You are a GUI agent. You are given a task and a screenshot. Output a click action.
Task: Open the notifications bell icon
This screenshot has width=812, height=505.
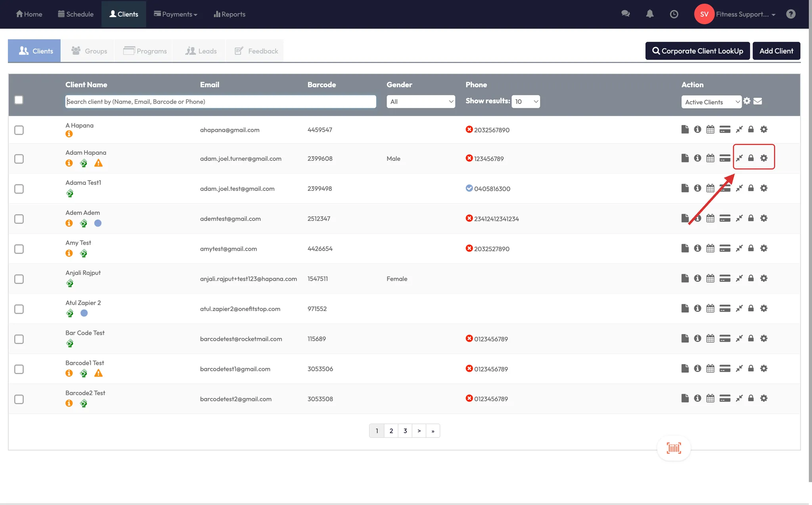[650, 14]
